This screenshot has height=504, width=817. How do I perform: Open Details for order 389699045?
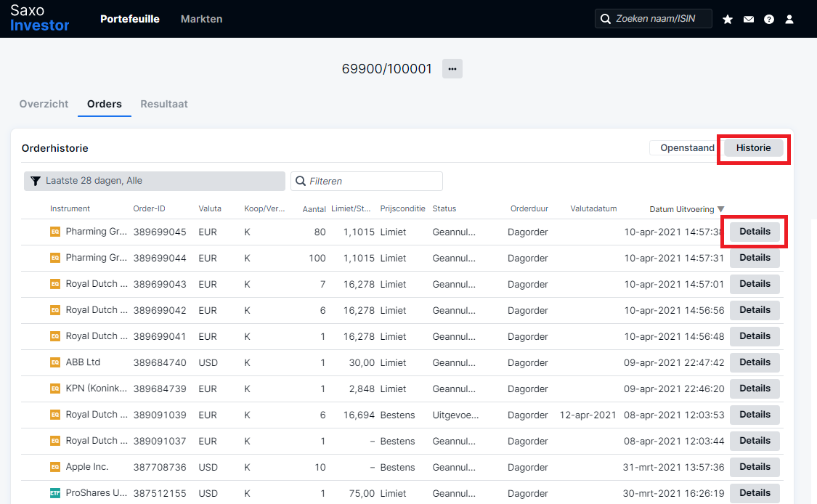point(755,232)
